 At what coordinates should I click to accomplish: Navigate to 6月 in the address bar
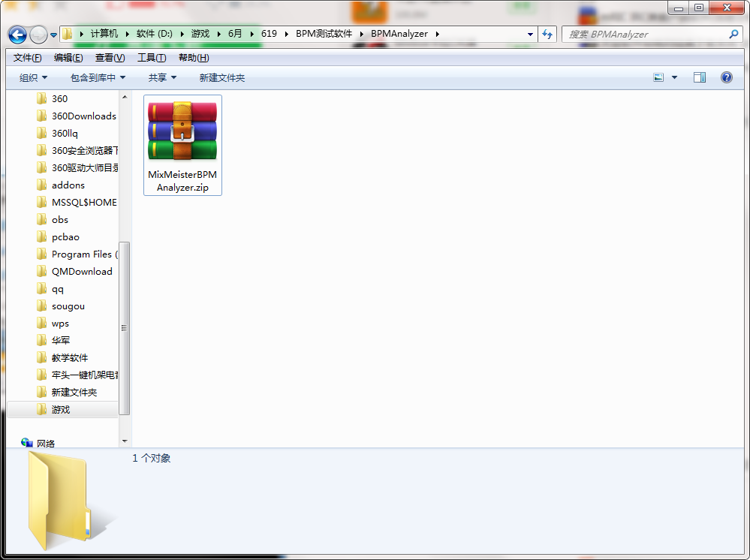coord(235,34)
